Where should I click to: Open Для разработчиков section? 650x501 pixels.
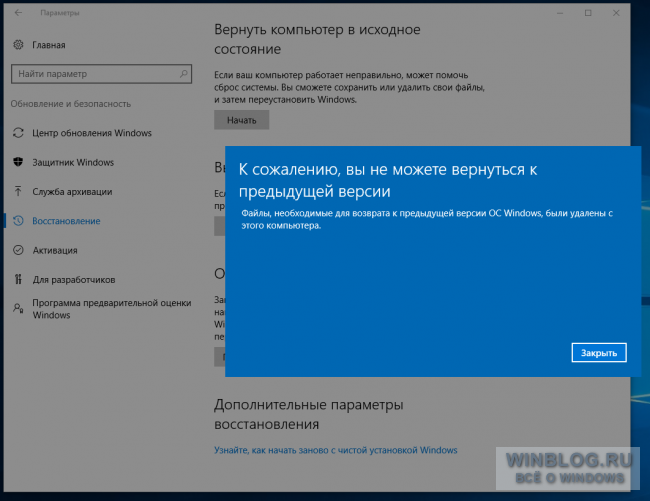pos(74,280)
